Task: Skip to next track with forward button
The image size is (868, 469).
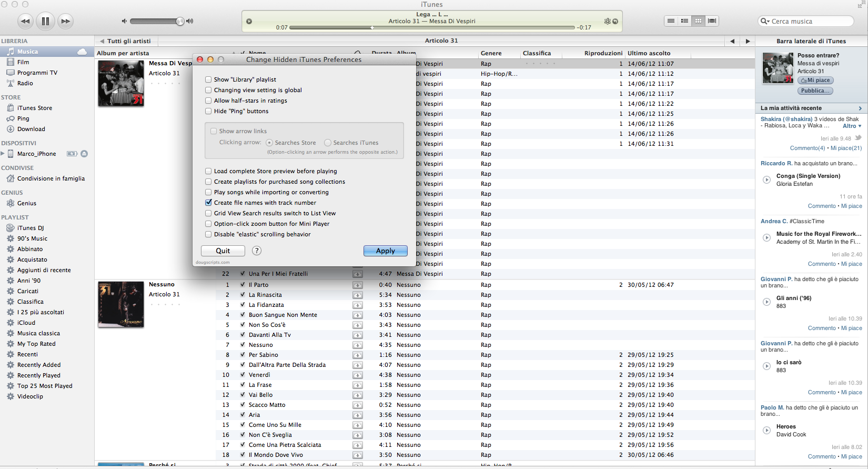Action: (65, 21)
